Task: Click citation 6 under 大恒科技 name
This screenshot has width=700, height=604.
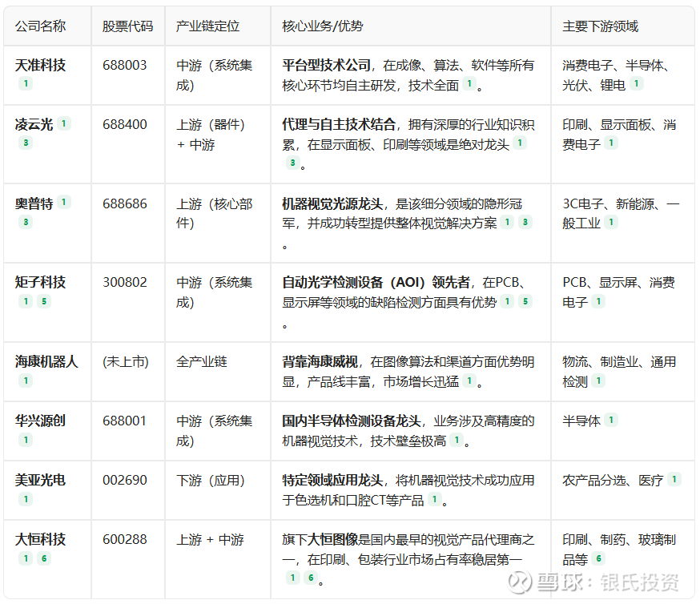Action: (x=44, y=558)
